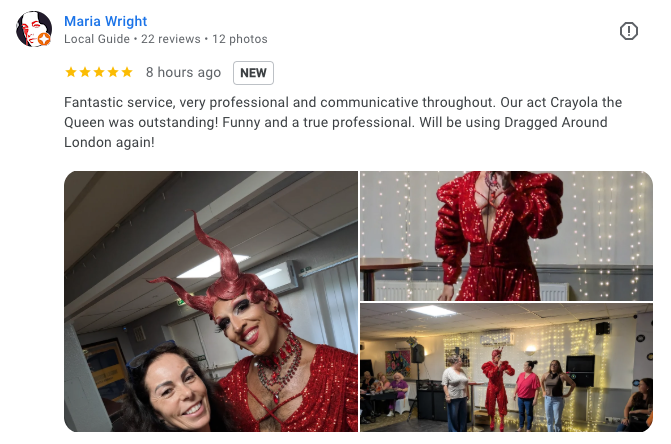
Task: Click the second yellow rating star
Action: click(85, 72)
